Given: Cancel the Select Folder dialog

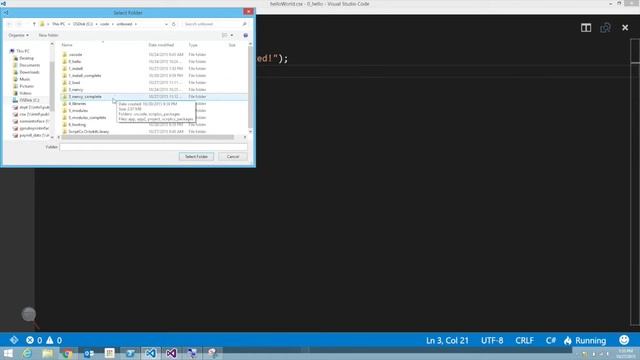Looking at the screenshot, I should pos(233,156).
